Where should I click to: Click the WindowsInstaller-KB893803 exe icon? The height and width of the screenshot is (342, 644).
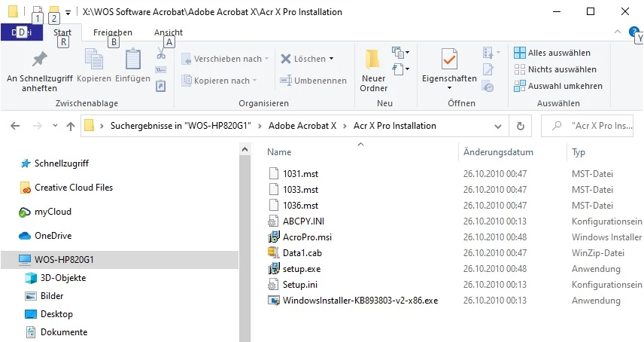[274, 300]
